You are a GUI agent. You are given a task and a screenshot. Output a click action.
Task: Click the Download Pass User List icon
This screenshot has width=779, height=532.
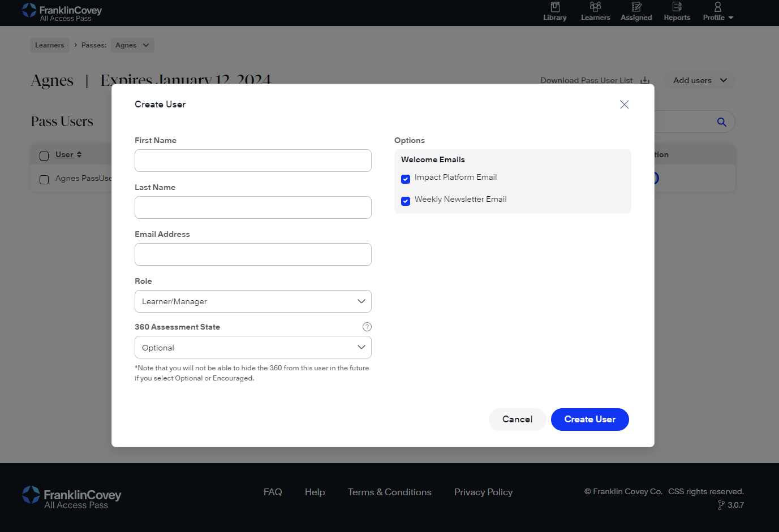pyautogui.click(x=644, y=80)
